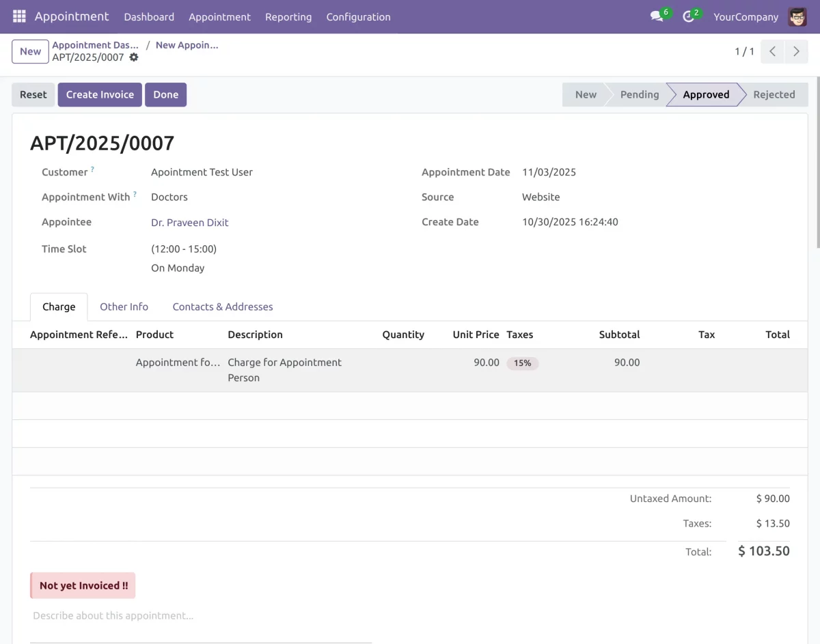Go to the next record arrow
The image size is (820, 644).
tap(796, 51)
